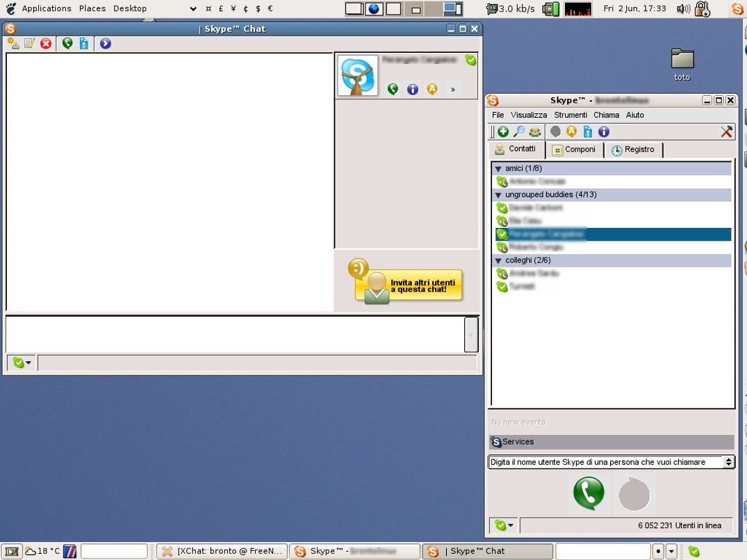Click the 6 052 231 Utenti in linea text
Viewport: 747px width, 560px height.
[680, 526]
